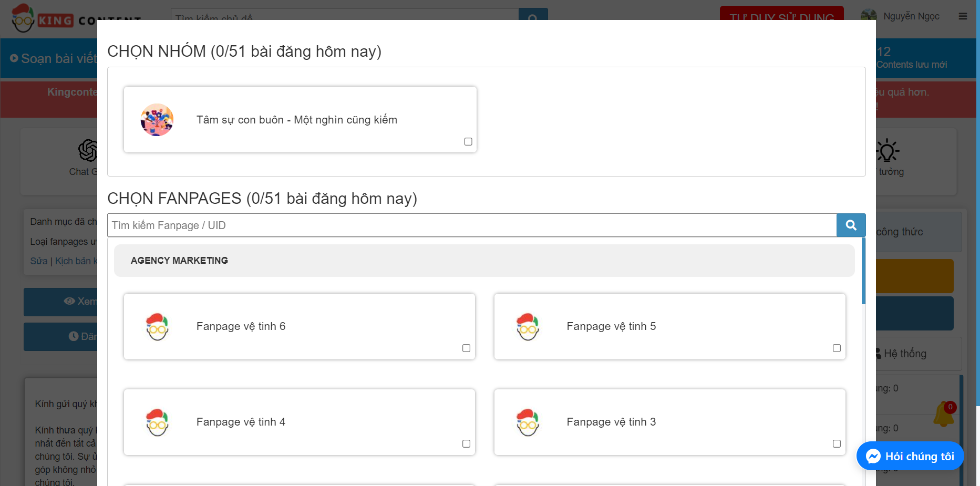The image size is (980, 486).
Task: Open the hamburger menu at top right
Action: [x=963, y=16]
